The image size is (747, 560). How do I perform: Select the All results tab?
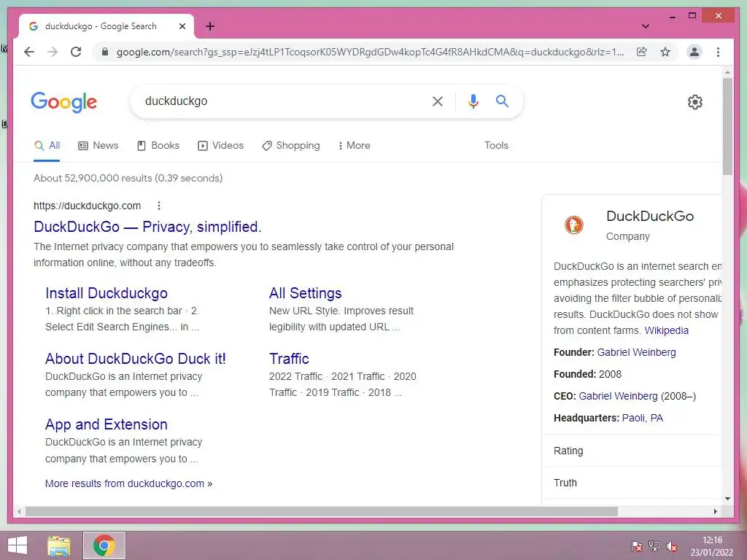click(x=47, y=145)
